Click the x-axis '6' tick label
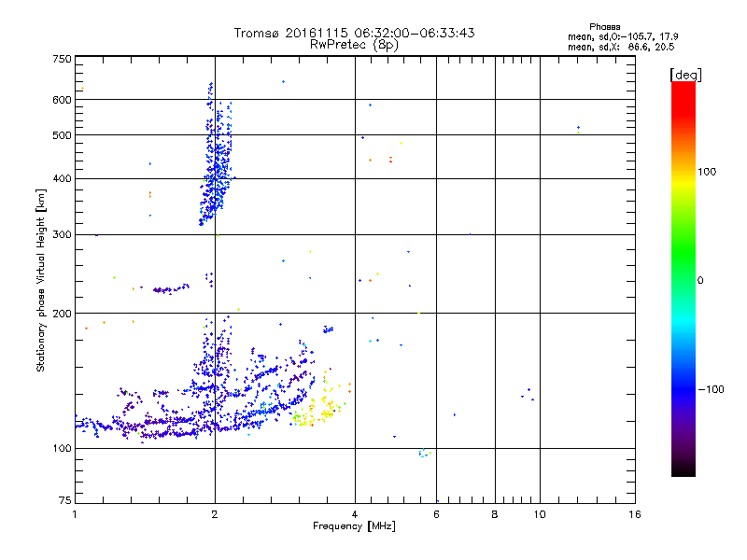 click(x=436, y=514)
